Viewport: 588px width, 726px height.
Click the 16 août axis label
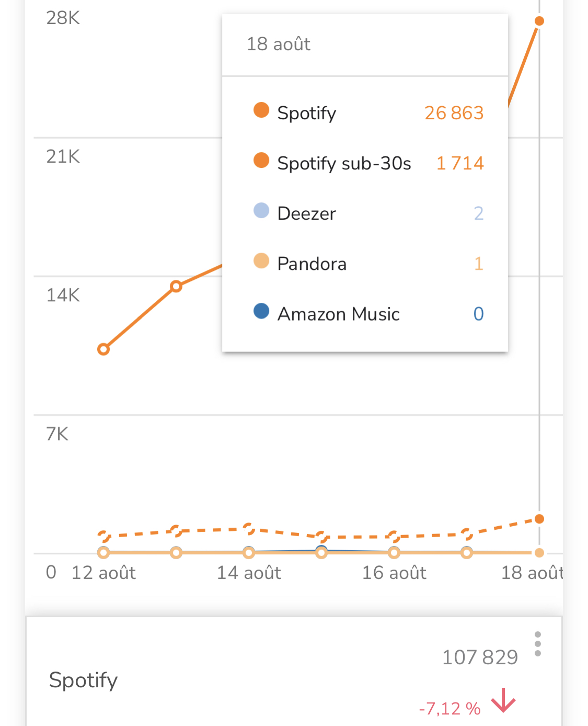pos(394,573)
